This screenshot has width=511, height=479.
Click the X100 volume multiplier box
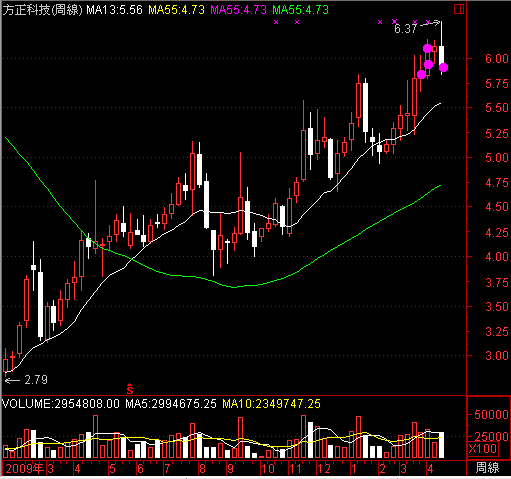click(483, 449)
